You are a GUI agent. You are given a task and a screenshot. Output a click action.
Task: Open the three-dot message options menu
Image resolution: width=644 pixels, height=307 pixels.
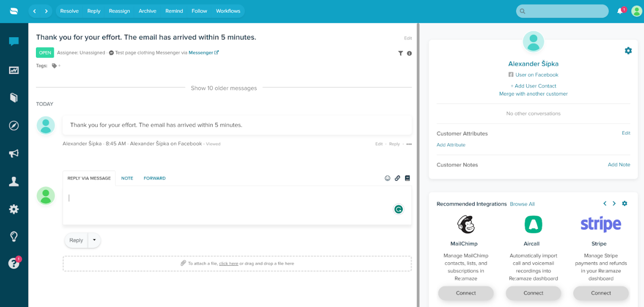click(x=409, y=144)
